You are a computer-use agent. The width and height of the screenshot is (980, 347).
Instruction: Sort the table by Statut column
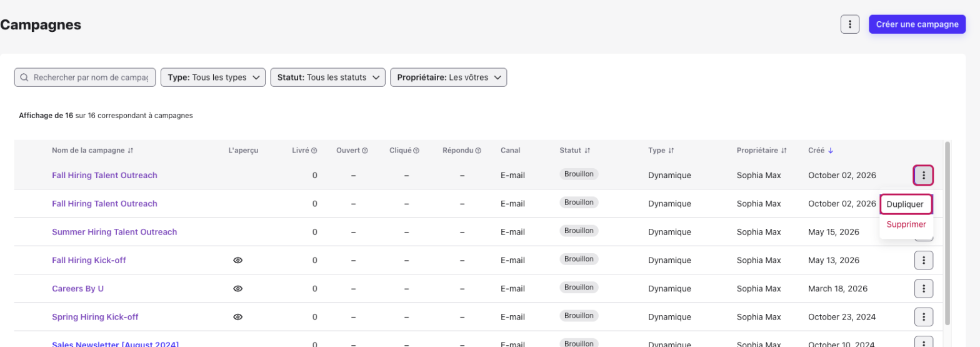[575, 150]
